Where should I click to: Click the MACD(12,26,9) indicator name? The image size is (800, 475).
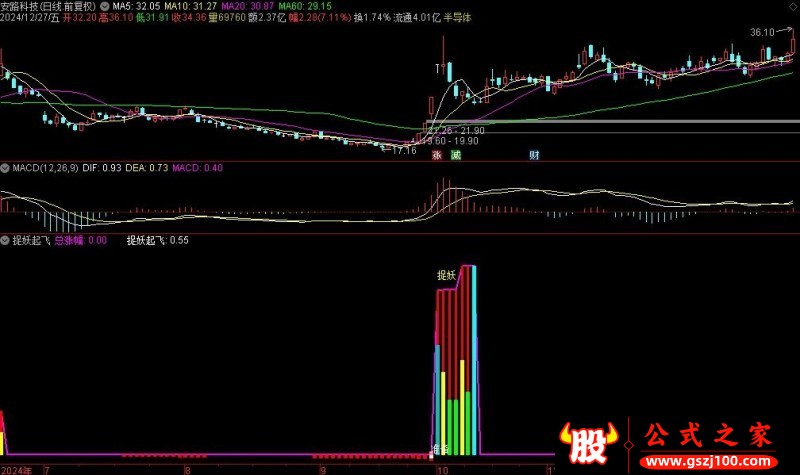[45, 168]
